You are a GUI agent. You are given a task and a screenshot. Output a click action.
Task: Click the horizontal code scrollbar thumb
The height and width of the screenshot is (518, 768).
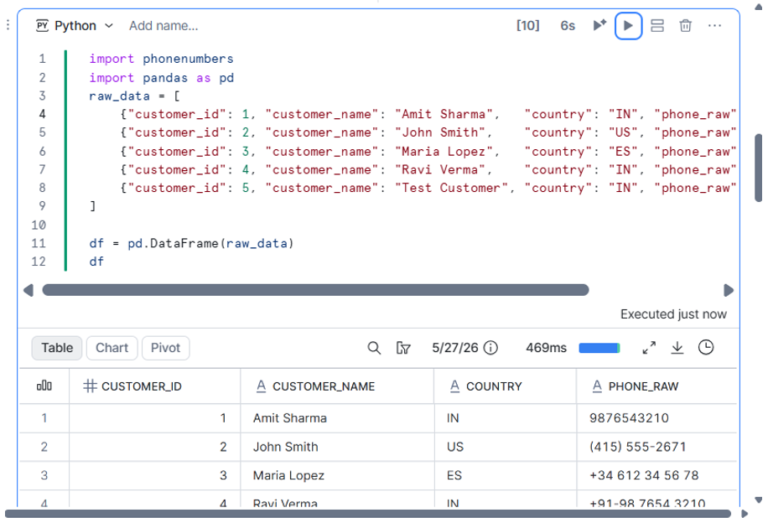pyautogui.click(x=315, y=290)
